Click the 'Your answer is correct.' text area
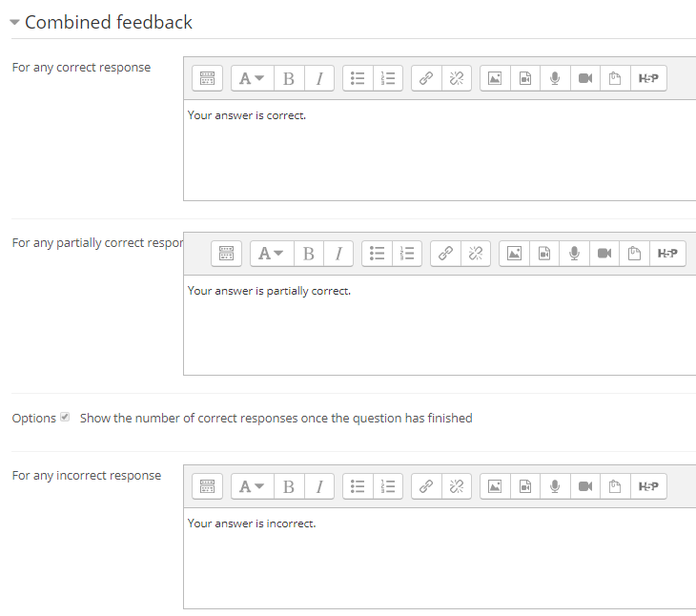Screen dimensions: 696x616 tap(440, 150)
